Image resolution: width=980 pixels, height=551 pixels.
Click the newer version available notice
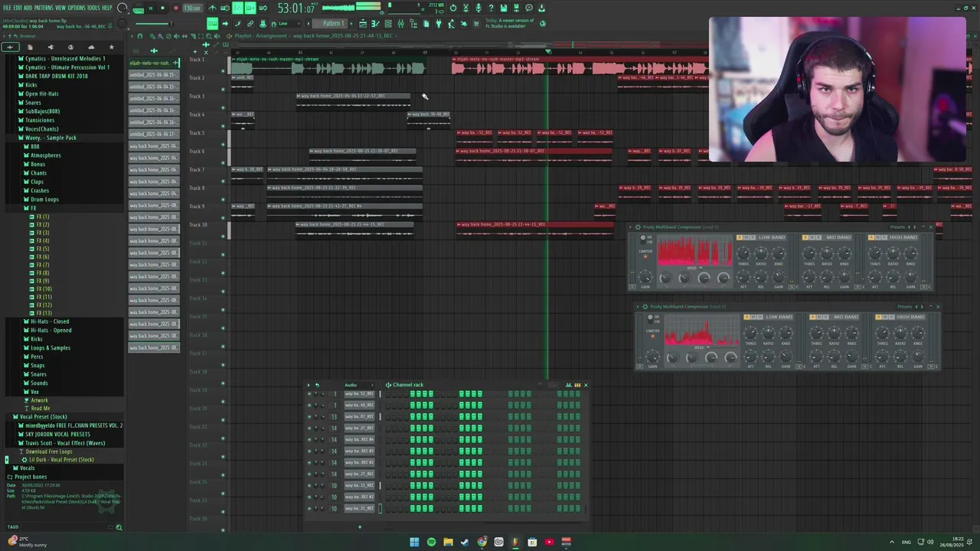coord(511,24)
